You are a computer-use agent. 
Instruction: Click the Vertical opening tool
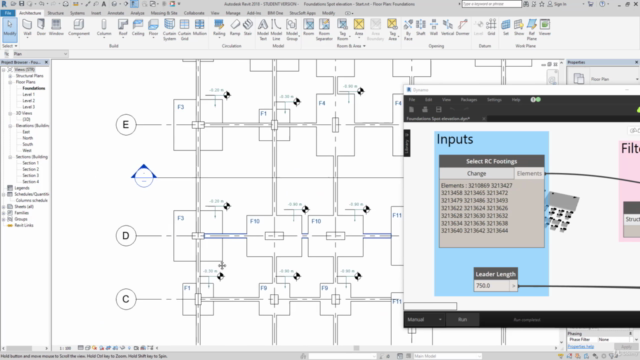click(x=447, y=27)
